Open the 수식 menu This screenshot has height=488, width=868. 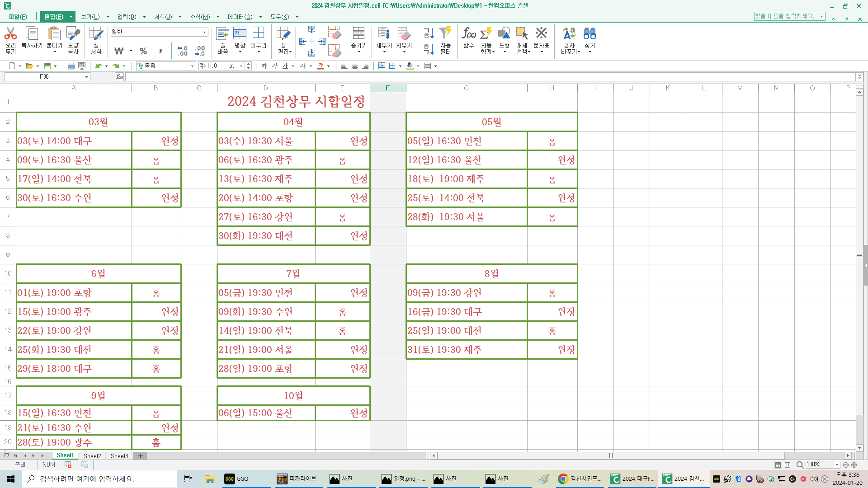pyautogui.click(x=200, y=17)
